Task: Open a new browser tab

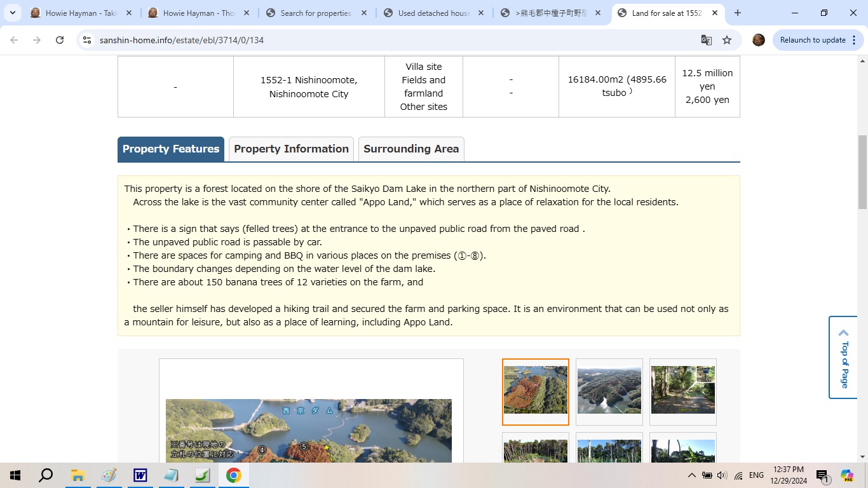Action: point(738,13)
